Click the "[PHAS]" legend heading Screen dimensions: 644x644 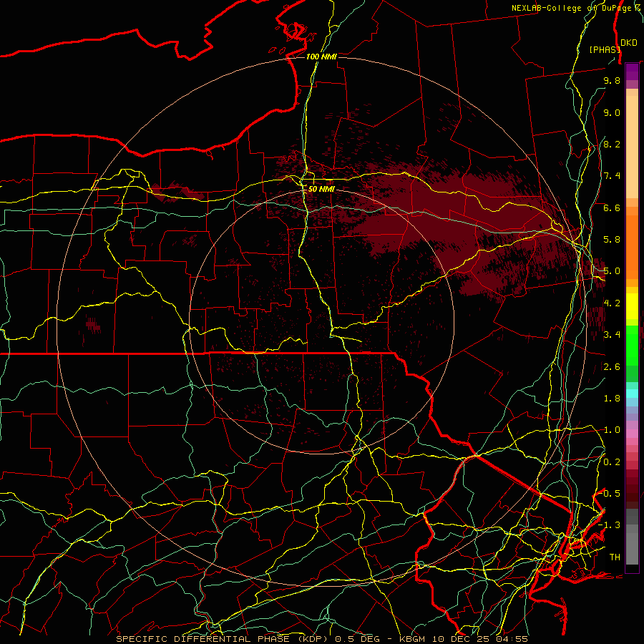(x=604, y=49)
